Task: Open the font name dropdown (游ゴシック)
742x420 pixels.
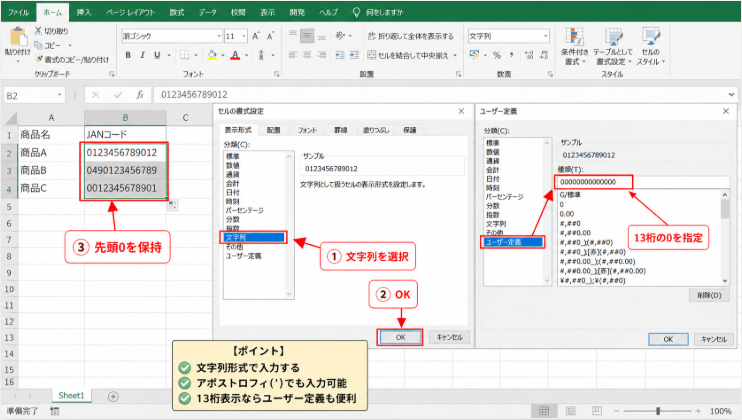Action: coord(219,36)
